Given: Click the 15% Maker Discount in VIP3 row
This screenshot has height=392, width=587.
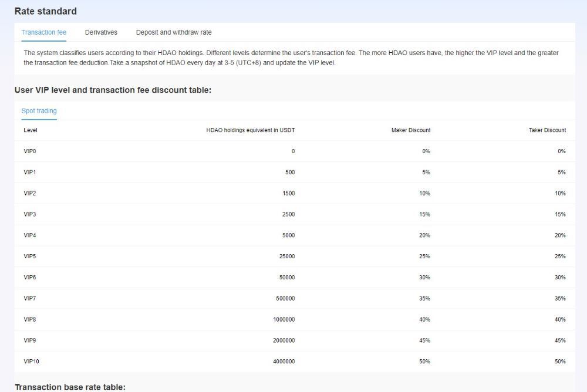Looking at the screenshot, I should pyautogui.click(x=424, y=214).
